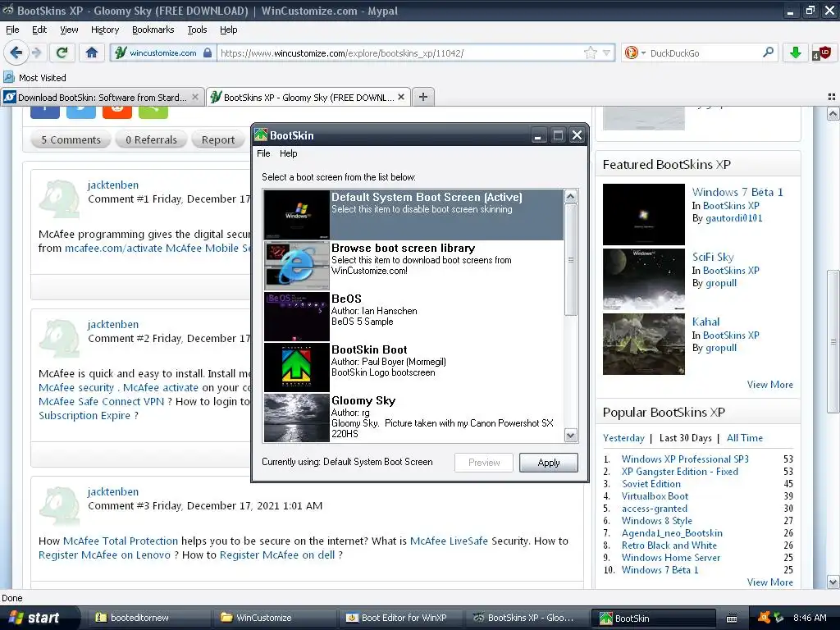
Task: Select the BeOS boot screen entry
Action: [413, 316]
